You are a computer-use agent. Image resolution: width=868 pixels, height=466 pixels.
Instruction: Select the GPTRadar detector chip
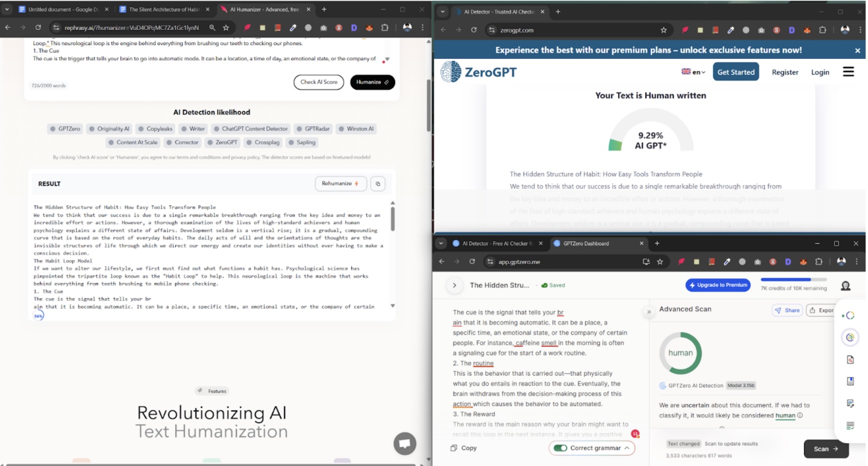tap(313, 129)
